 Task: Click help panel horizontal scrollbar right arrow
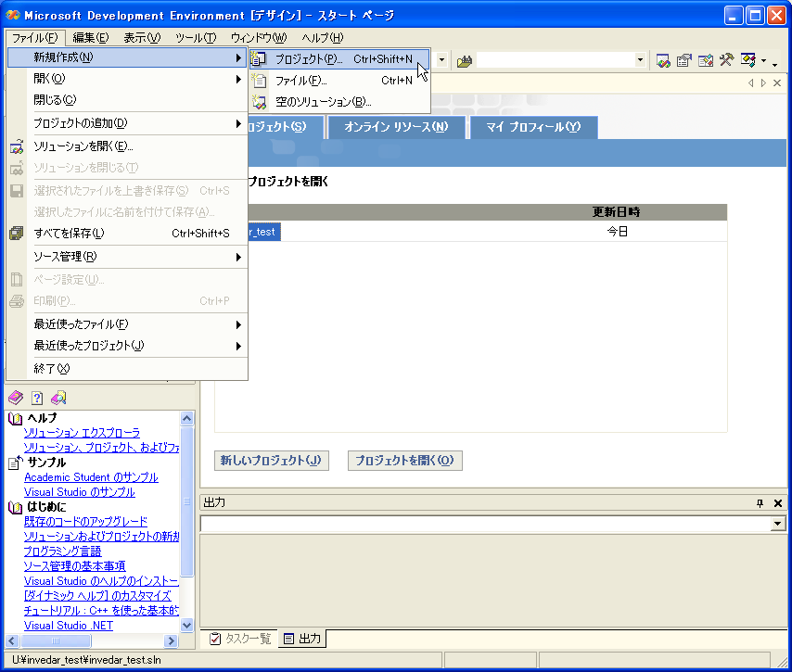(172, 640)
